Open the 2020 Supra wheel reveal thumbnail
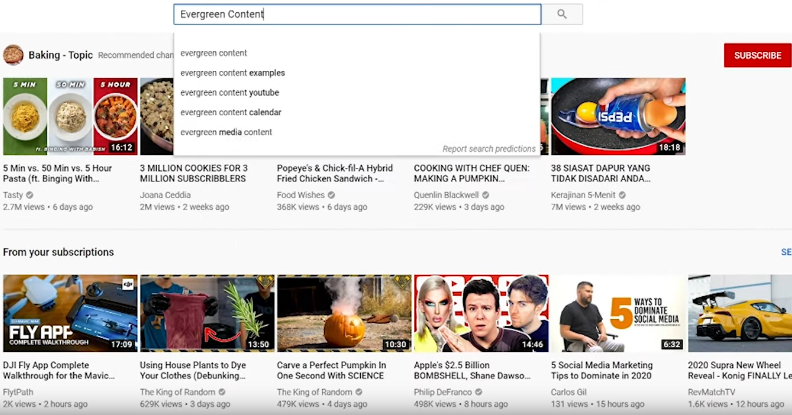 pyautogui.click(x=740, y=313)
